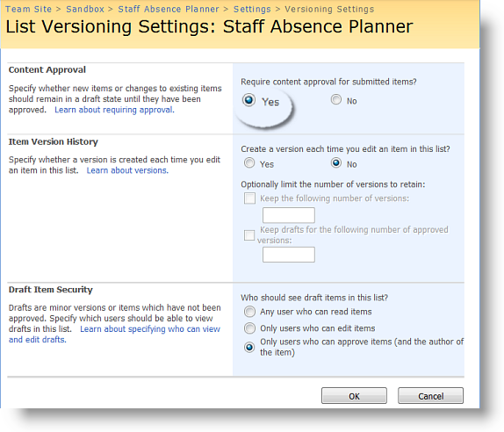Screen dimensions: 504x432
Task: Open Learn about requiring approval link
Action: tap(114, 110)
